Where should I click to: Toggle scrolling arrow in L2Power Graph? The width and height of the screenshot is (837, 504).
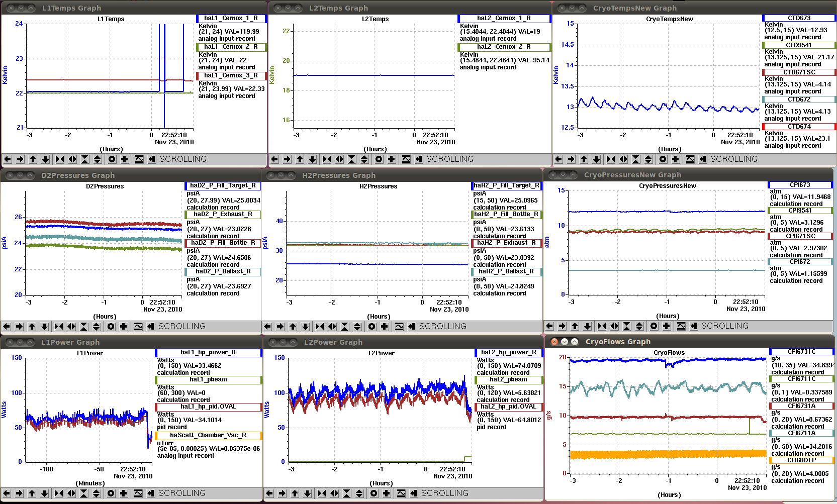413,493
